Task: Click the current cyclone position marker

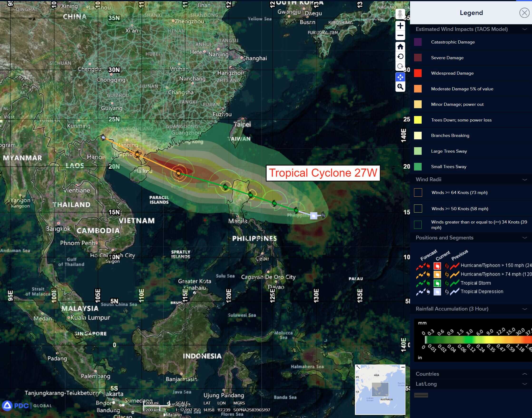Action: [313, 216]
